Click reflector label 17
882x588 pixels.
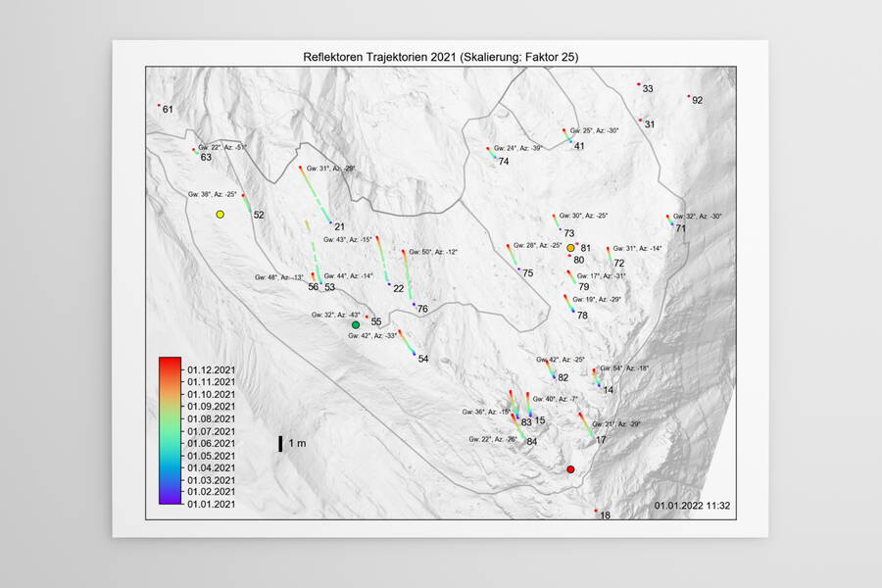click(601, 441)
